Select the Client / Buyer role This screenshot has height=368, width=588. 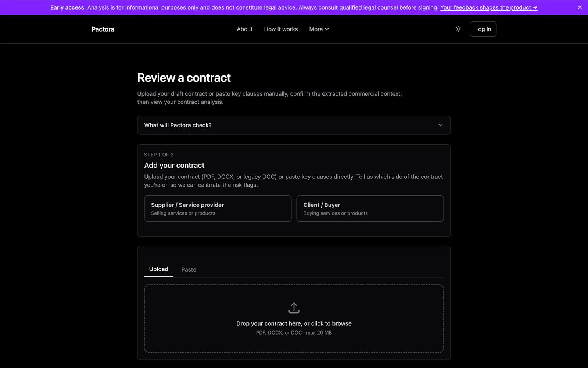tap(370, 209)
